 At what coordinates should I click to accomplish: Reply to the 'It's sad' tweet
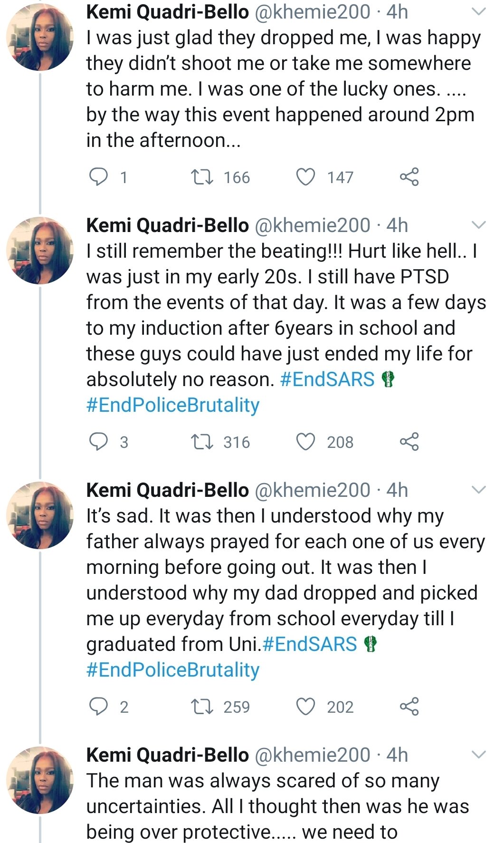[99, 707]
